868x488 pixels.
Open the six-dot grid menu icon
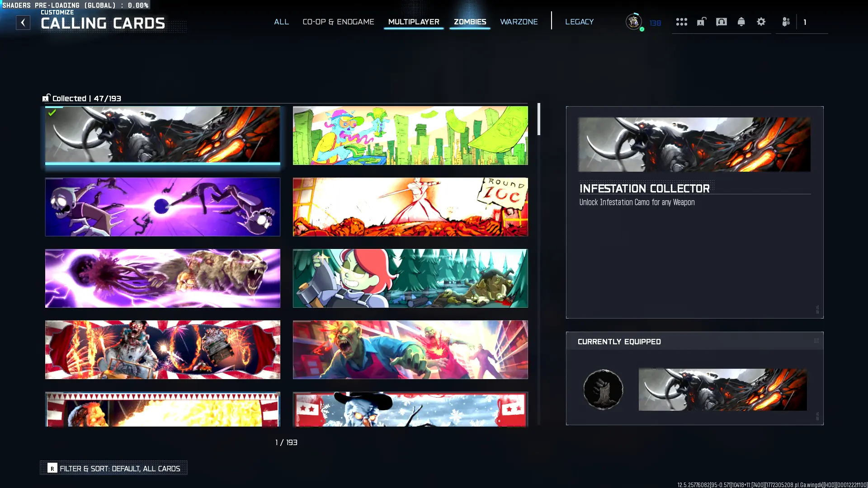coord(681,22)
